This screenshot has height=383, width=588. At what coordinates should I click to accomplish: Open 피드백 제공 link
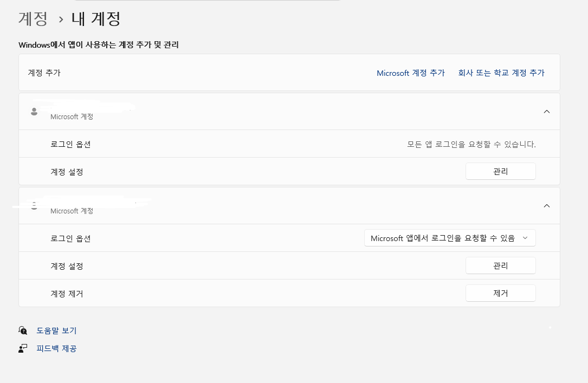pyautogui.click(x=56, y=348)
